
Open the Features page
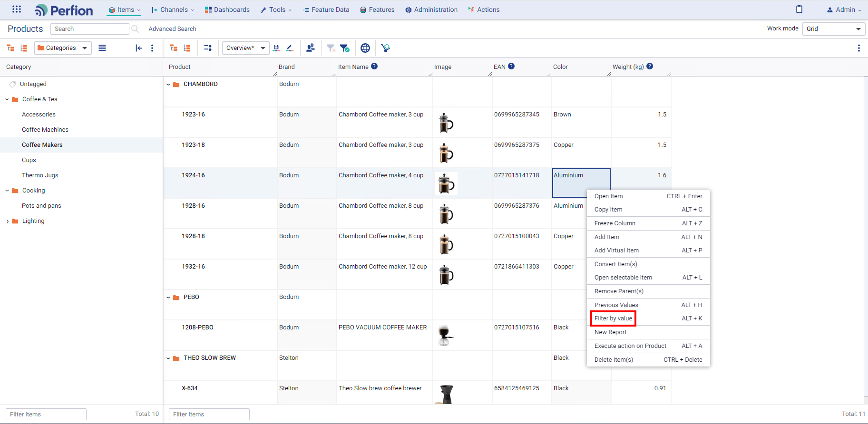coord(377,10)
